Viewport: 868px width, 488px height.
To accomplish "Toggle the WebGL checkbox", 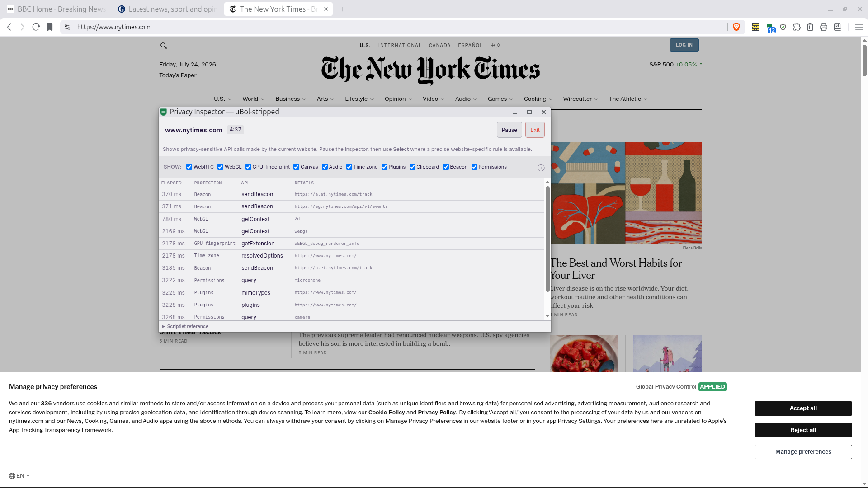I will coord(221,167).
